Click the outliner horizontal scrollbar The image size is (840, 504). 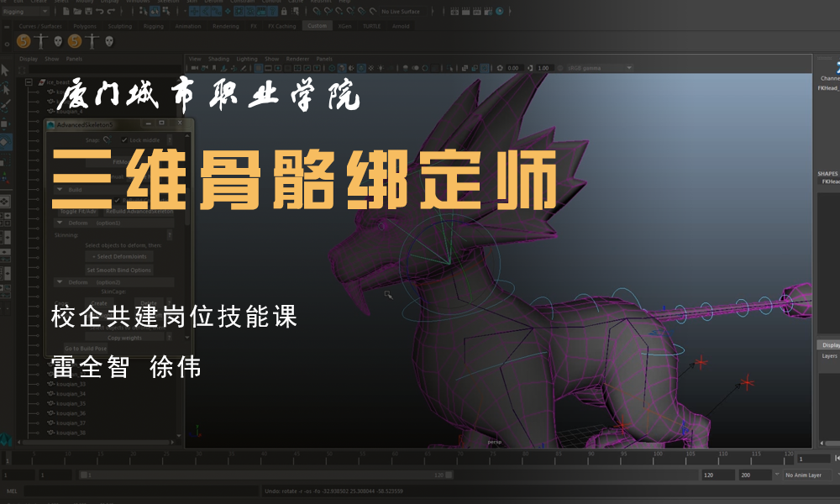tap(97, 443)
